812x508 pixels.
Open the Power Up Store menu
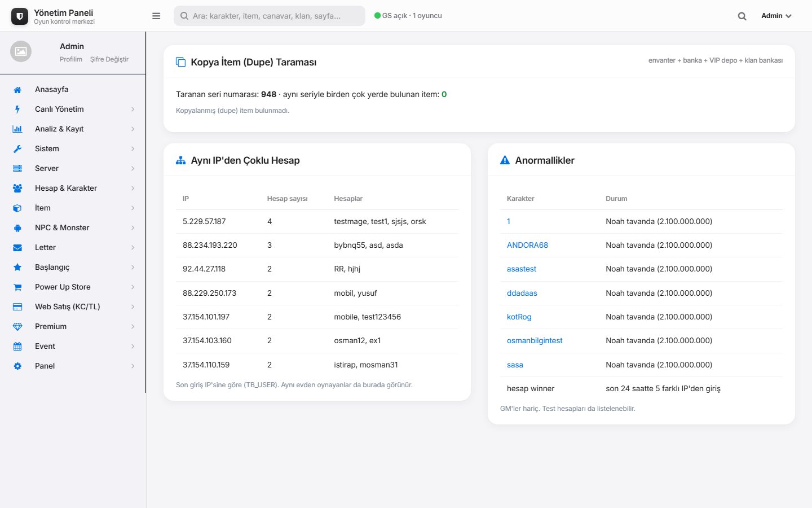(73, 287)
